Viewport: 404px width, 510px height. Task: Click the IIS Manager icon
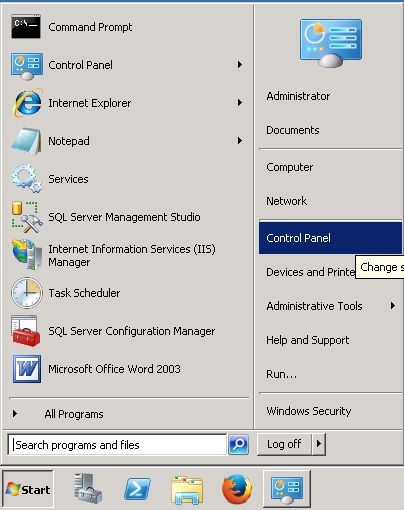tap(27, 255)
